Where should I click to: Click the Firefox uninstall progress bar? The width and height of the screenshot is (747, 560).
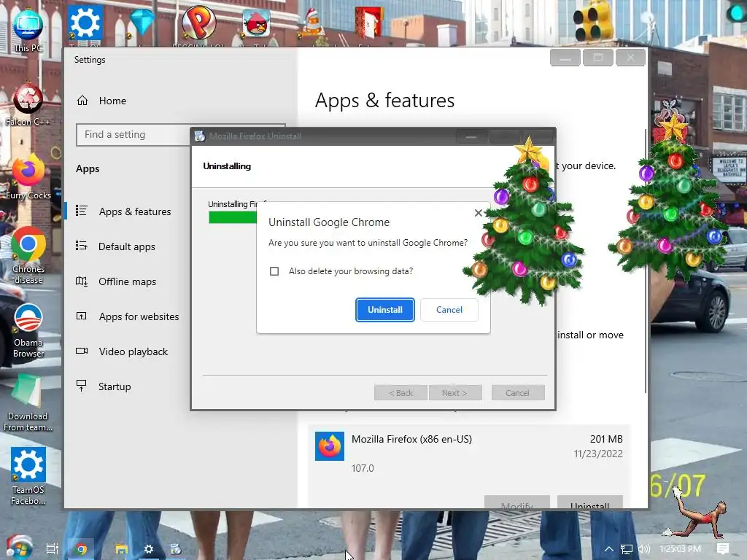(x=233, y=217)
